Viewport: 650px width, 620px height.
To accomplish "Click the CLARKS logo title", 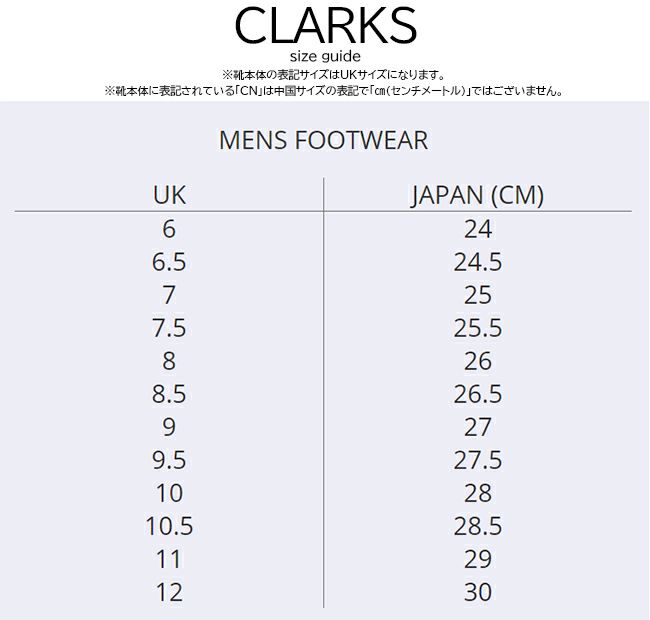I will coord(325,26).
